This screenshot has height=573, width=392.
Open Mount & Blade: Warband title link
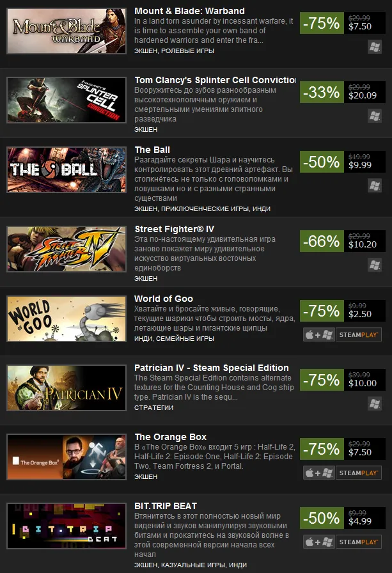(x=189, y=11)
